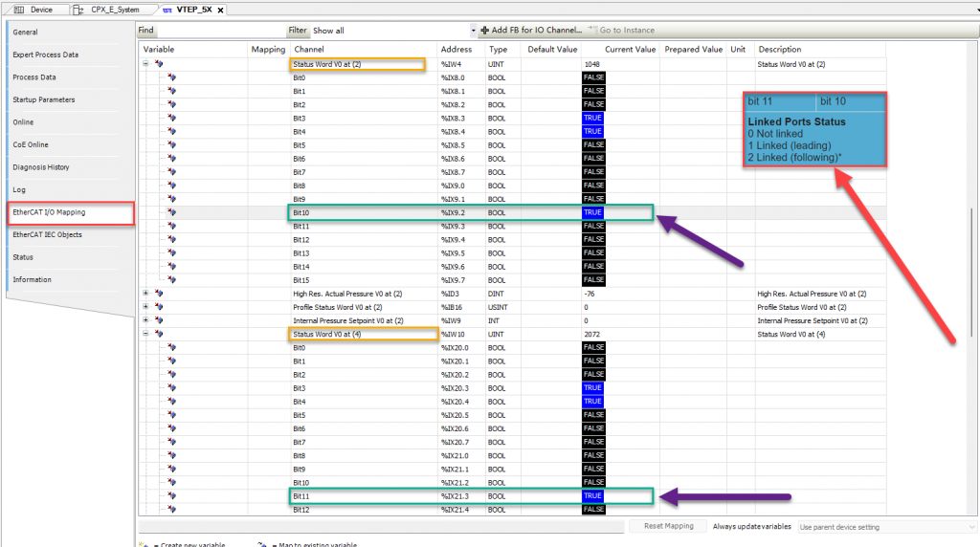Close the VTEP_5X tab

[x=221, y=10]
